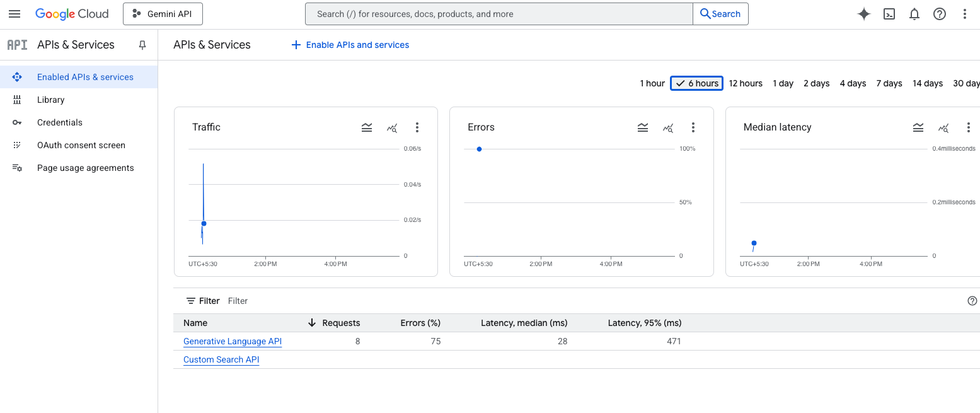Click the Filter list icon
This screenshot has width=980, height=413.
click(x=191, y=301)
